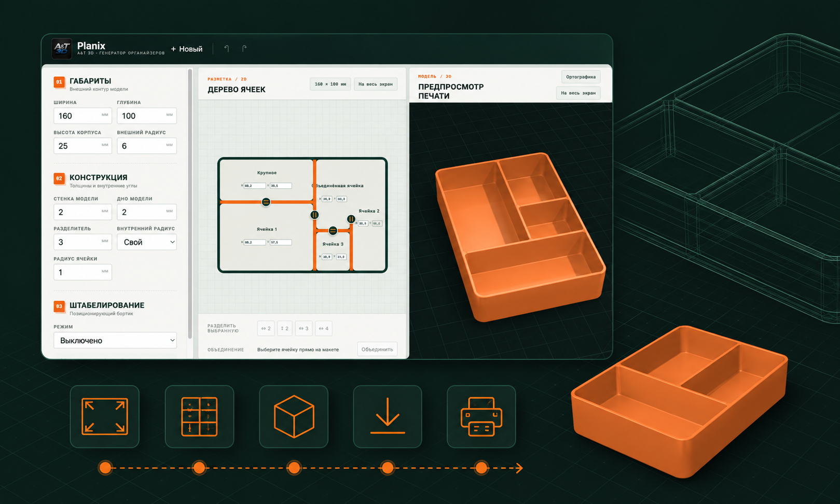Click the Дно модели field
Viewport: 840px width, 504px height.
click(147, 212)
